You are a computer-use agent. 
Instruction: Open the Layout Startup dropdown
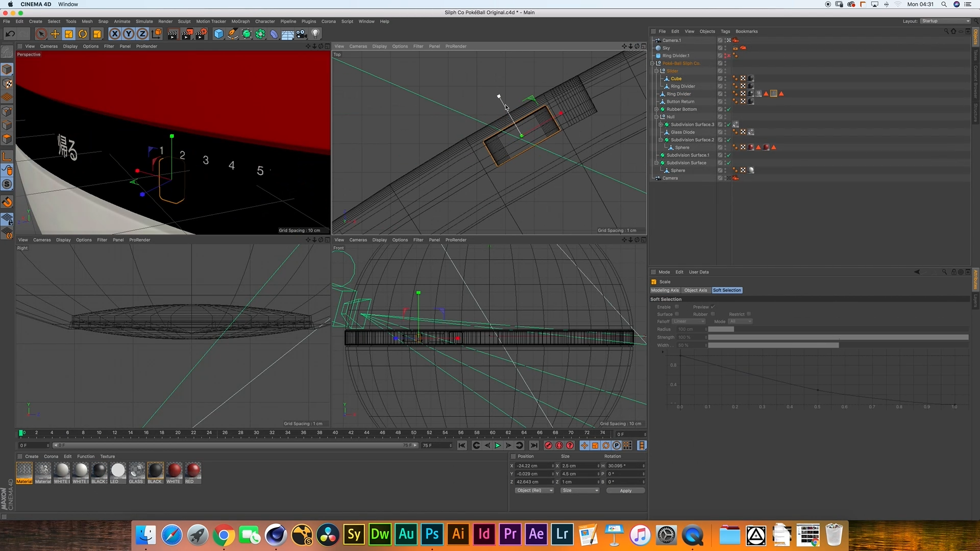pyautogui.click(x=945, y=21)
